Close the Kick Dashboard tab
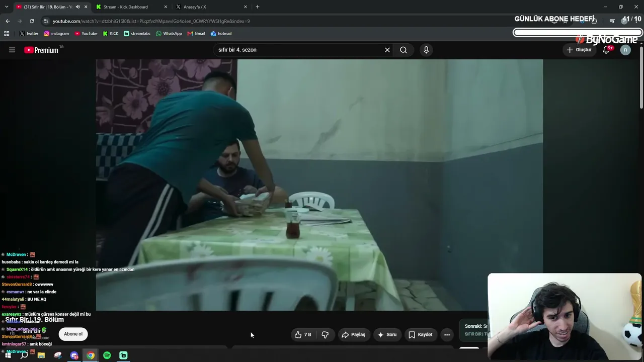This screenshot has height=362, width=644. [x=166, y=7]
